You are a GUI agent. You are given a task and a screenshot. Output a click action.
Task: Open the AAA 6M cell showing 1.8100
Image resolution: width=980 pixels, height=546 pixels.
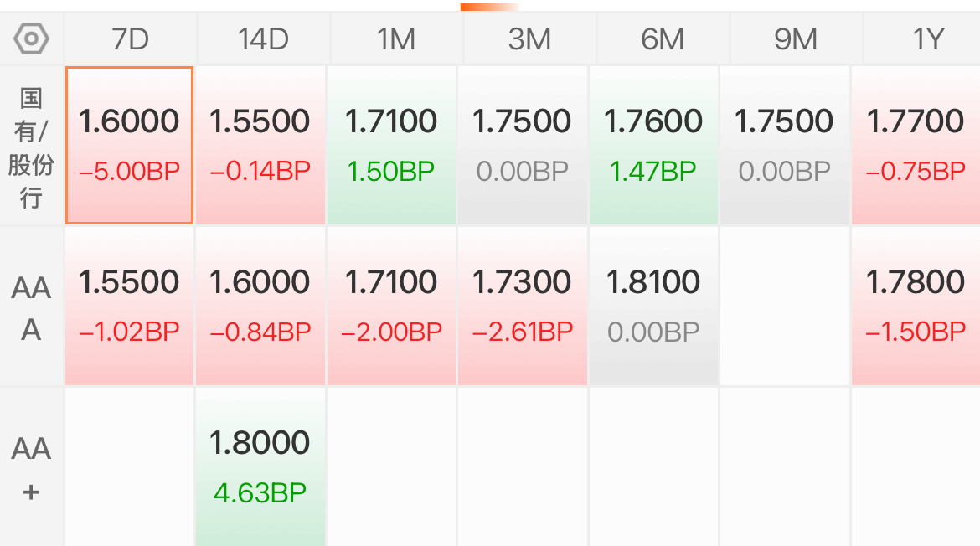point(653,306)
